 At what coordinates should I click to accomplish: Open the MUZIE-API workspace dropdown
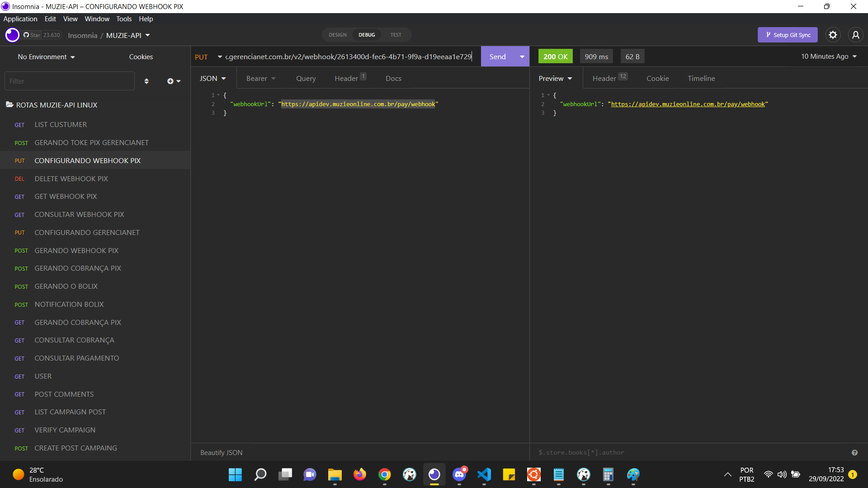pos(128,35)
